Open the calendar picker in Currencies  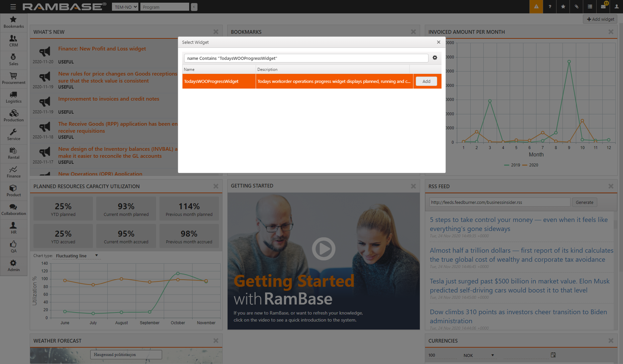point(553,355)
